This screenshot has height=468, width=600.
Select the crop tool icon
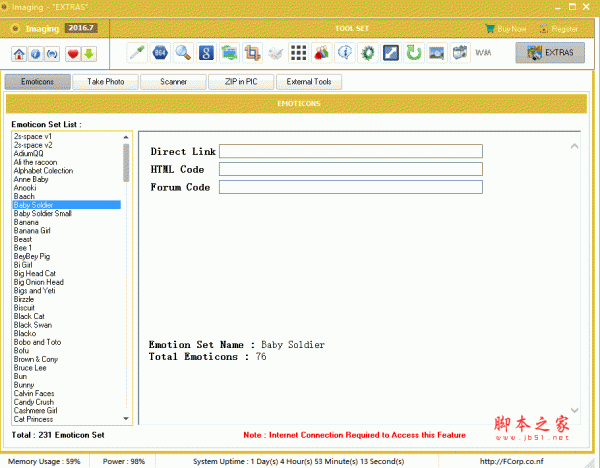(253, 52)
